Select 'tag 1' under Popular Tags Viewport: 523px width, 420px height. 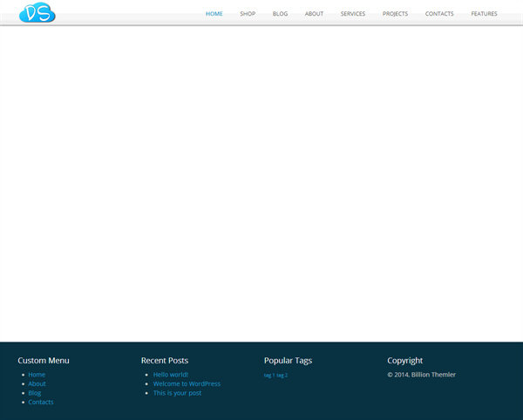pyautogui.click(x=268, y=376)
